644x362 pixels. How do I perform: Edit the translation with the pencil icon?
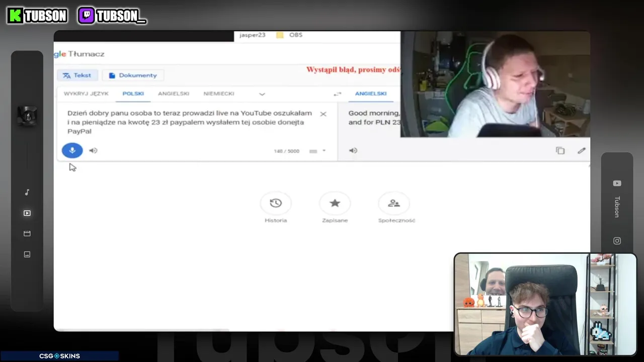click(x=582, y=150)
